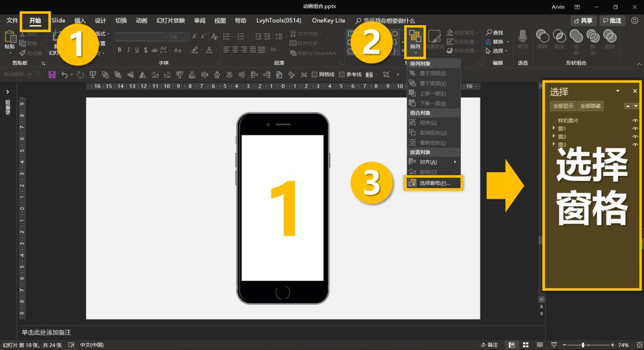644x350 pixels.
Task: Click the Paste (粘贴) icon
Action: (x=10, y=37)
